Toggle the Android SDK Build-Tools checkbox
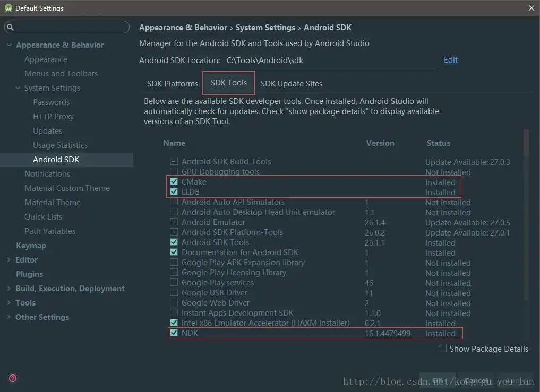The image size is (540, 392). pos(174,161)
